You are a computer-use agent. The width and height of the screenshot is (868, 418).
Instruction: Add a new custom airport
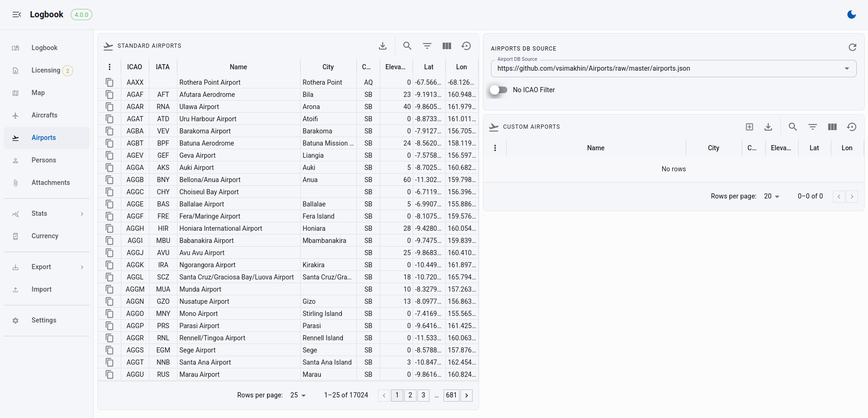point(749,127)
